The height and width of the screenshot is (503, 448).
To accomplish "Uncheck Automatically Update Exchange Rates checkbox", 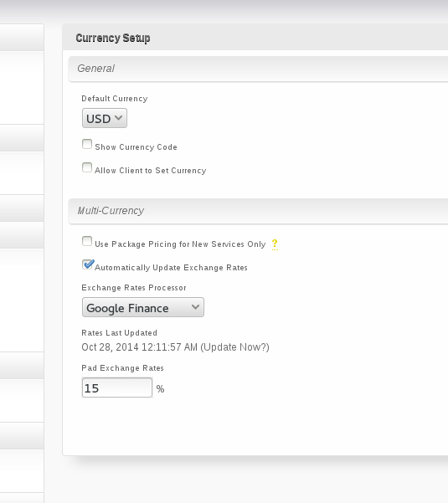I will [x=88, y=264].
